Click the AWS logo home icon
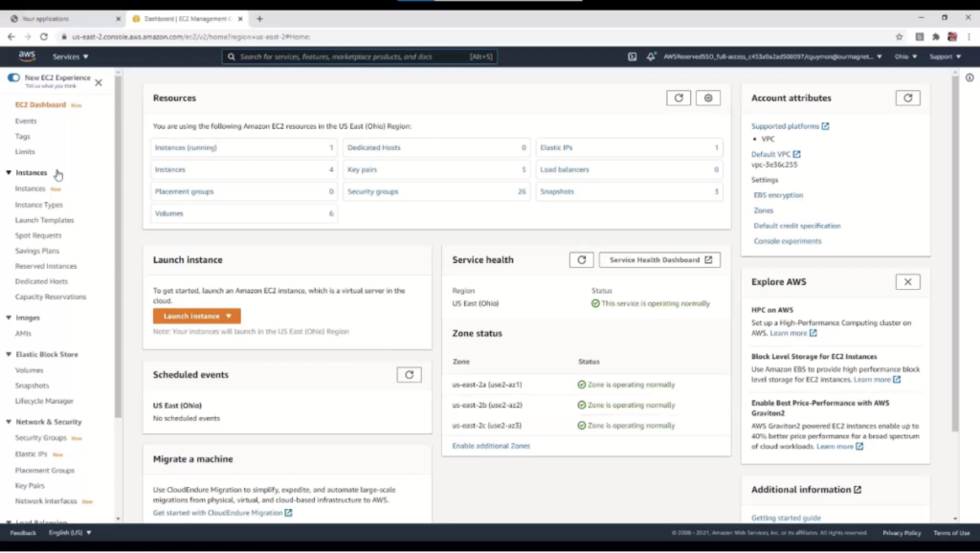The width and height of the screenshot is (980, 553). pyautogui.click(x=27, y=56)
